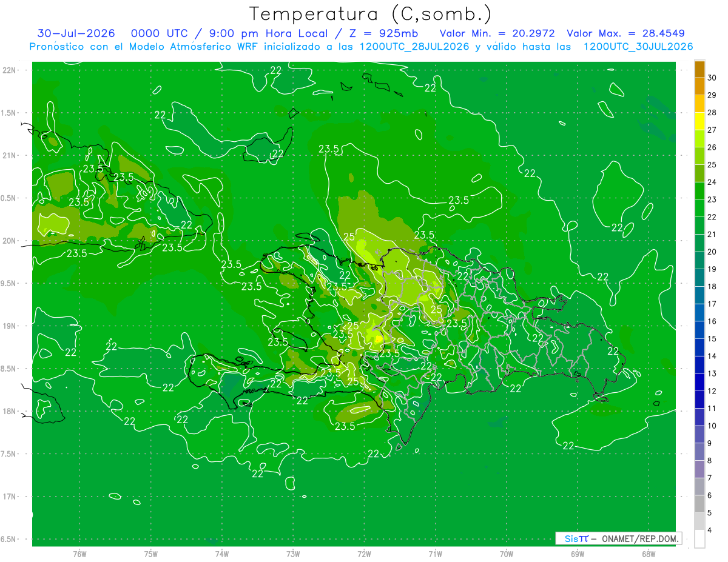Click the 17N latitude axis label

(10, 497)
